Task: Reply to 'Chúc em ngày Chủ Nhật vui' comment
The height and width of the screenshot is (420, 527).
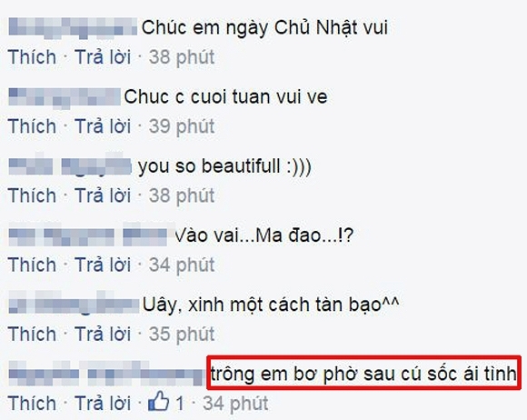Action: point(103,57)
